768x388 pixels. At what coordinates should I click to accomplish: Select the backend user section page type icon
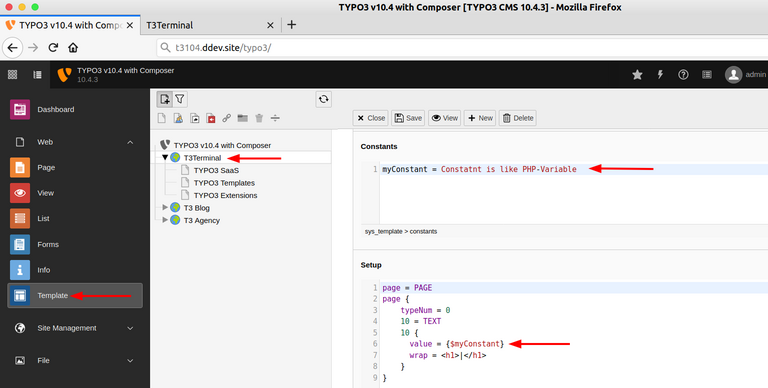coord(178,118)
